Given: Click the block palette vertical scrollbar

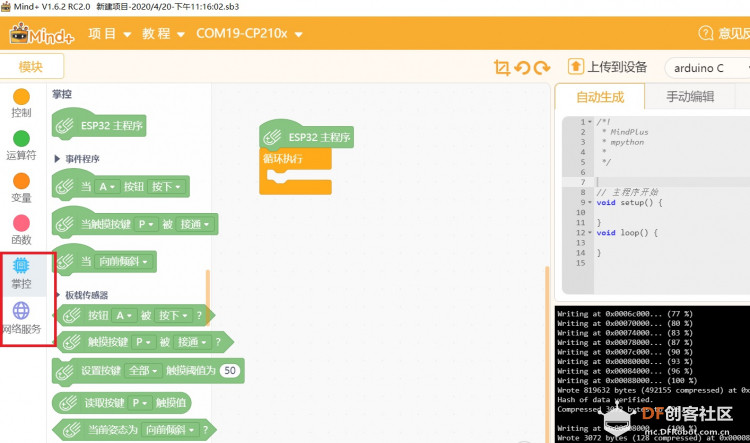Looking at the screenshot, I should tap(208, 297).
